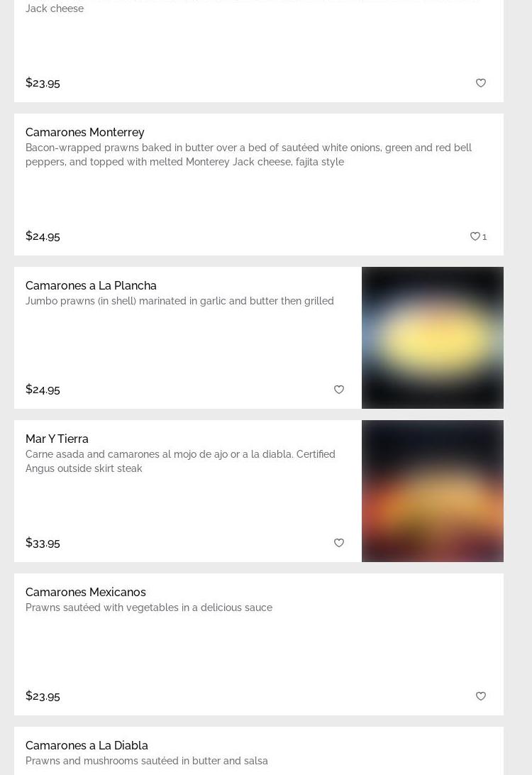Open the Camarones Monterrey item title
The width and height of the screenshot is (532, 775).
coord(85,133)
